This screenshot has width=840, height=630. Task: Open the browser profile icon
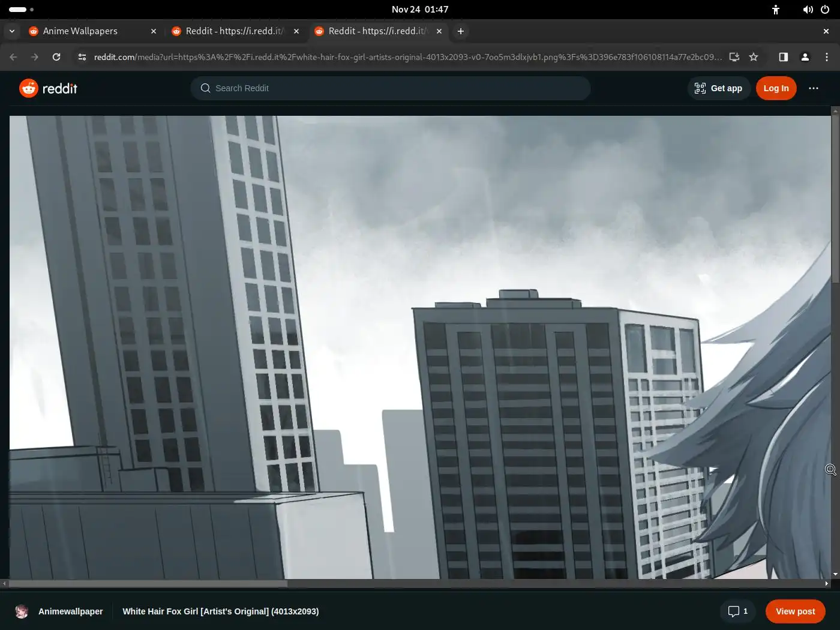[x=805, y=57]
